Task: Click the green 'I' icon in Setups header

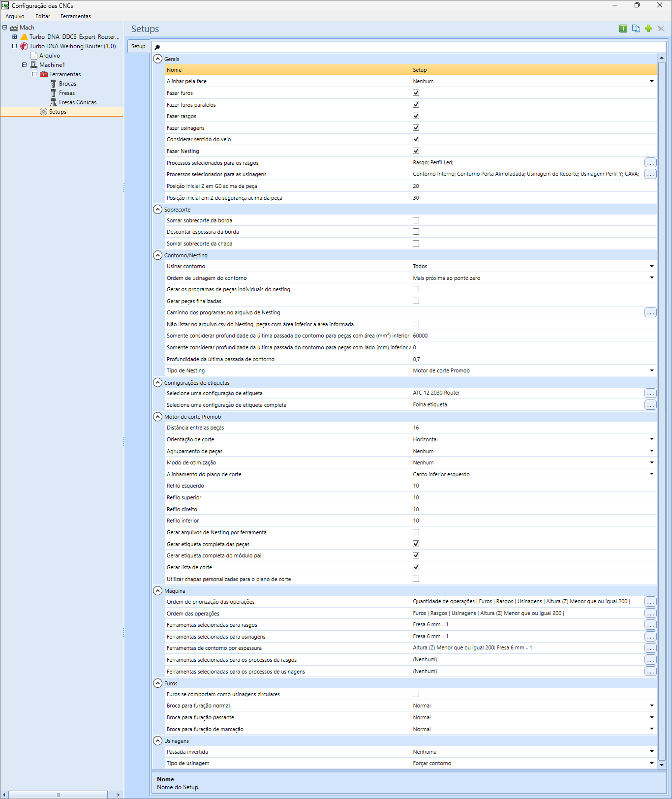Action: click(x=623, y=29)
